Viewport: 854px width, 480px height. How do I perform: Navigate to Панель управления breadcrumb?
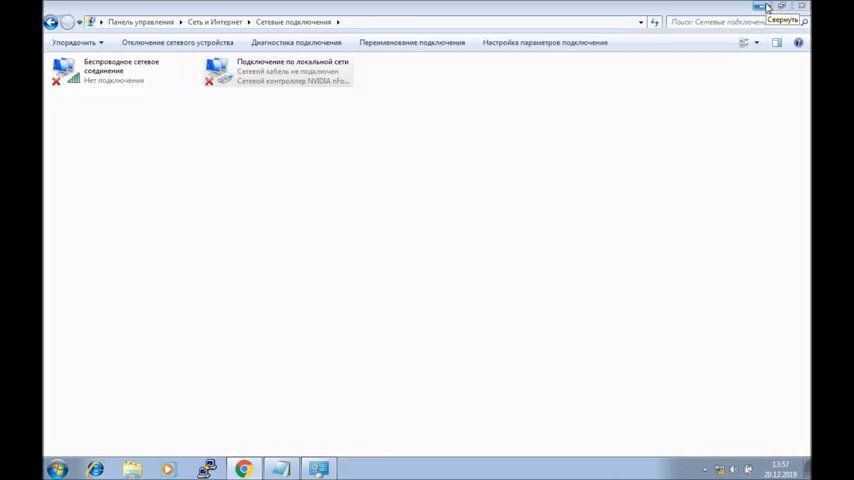141,22
